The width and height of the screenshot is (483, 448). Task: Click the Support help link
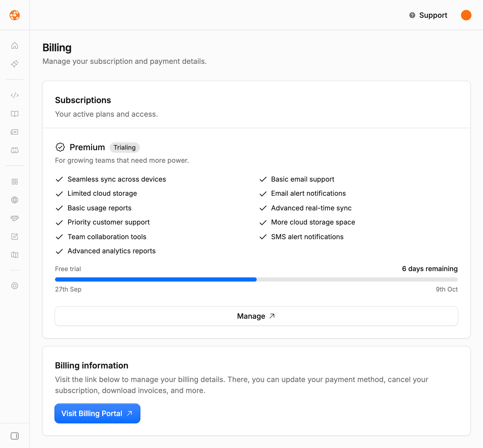428,15
